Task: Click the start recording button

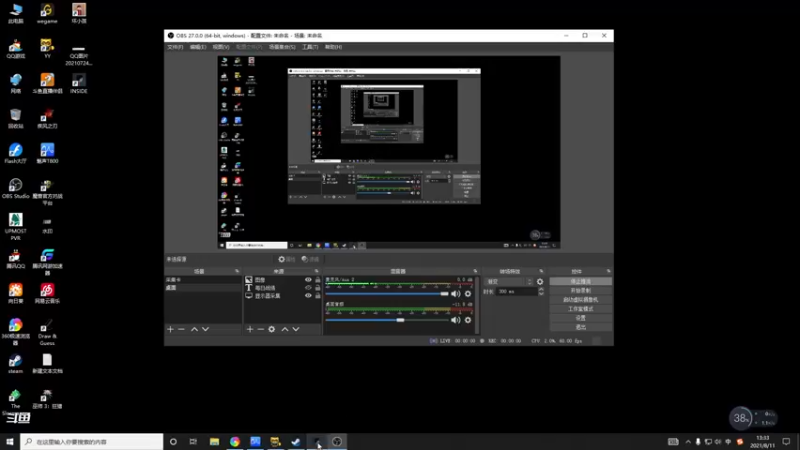Action: tap(581, 291)
